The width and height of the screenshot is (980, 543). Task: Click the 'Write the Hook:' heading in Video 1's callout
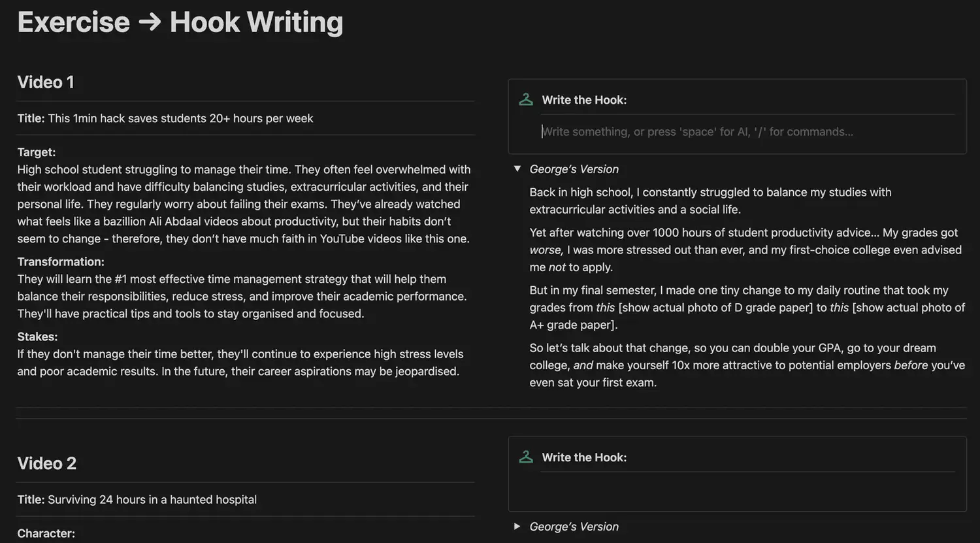[x=584, y=100]
